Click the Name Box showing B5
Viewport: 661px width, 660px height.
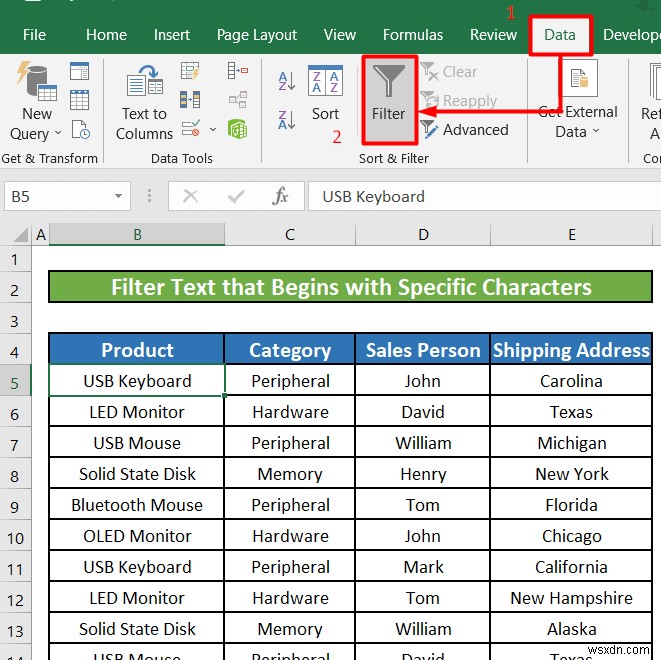(x=67, y=196)
